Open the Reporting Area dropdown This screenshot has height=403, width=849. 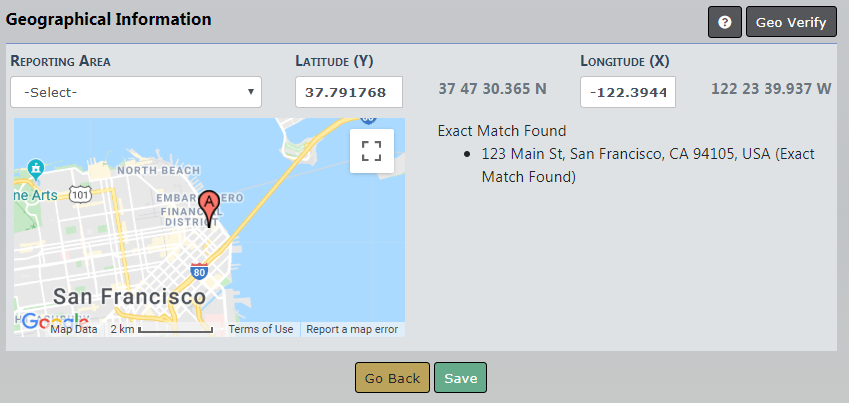click(136, 92)
